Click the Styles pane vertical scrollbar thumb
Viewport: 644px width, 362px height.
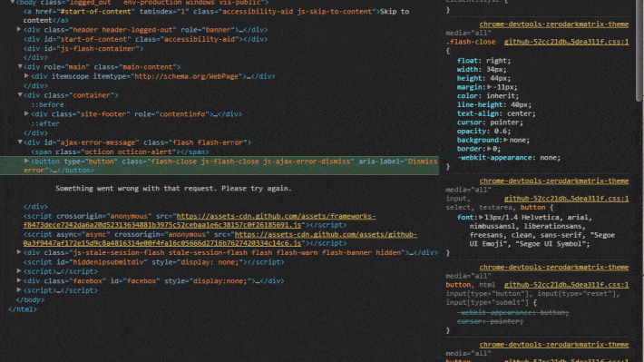(x=639, y=50)
